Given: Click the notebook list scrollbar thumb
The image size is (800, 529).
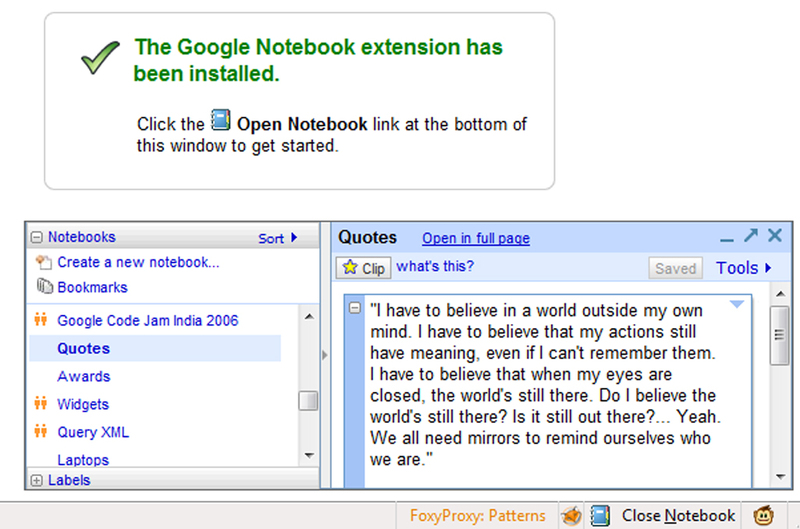Looking at the screenshot, I should [308, 400].
